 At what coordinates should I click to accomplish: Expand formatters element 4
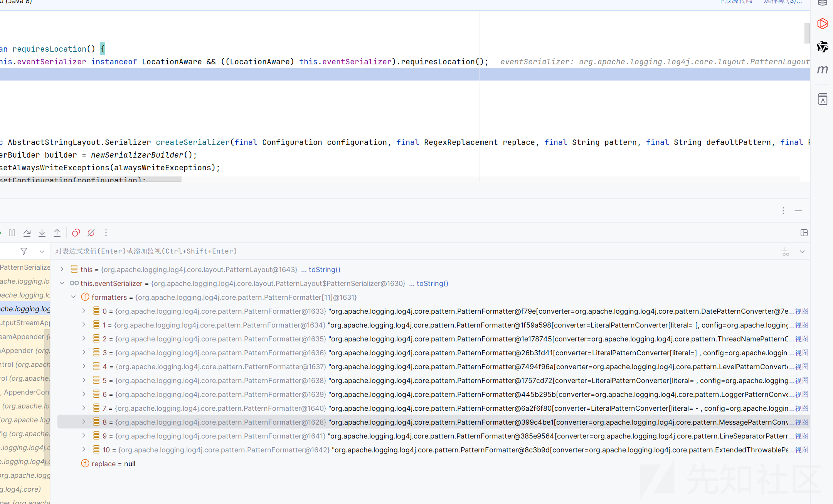pos(84,366)
